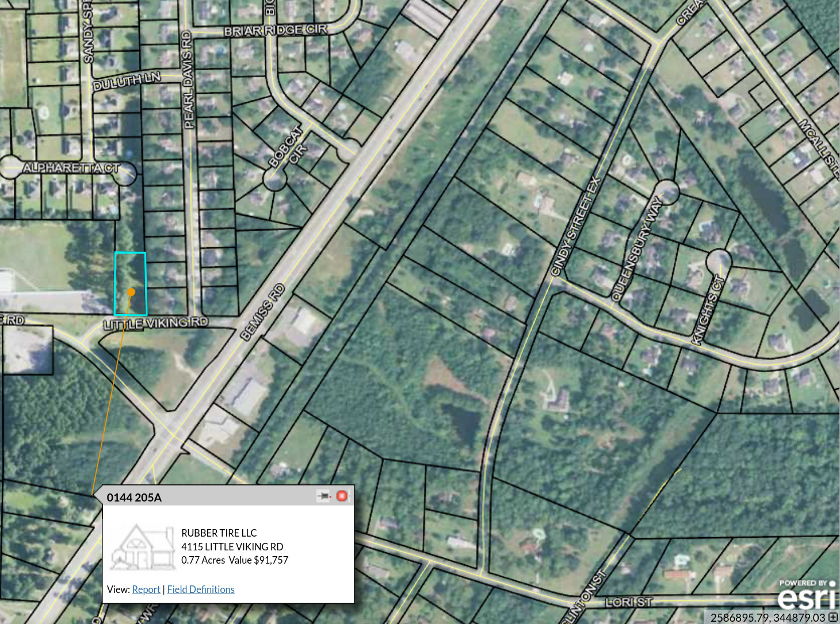Click the Lori St road label
The image size is (840, 624).
(629, 602)
